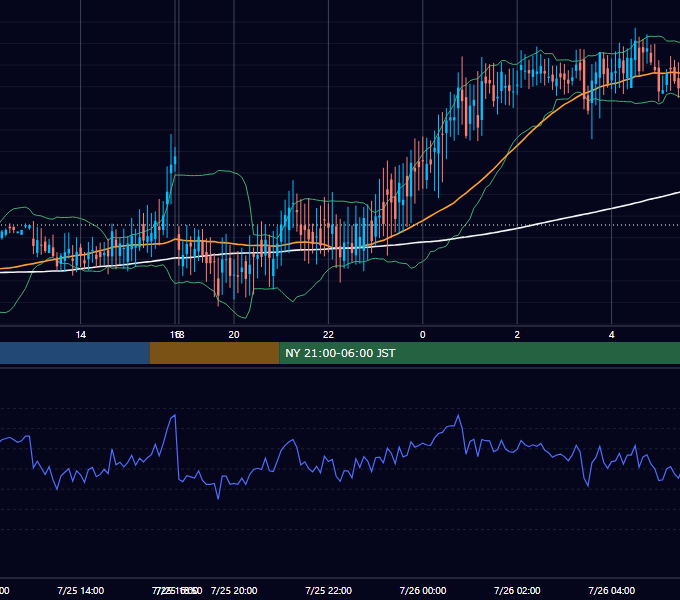Click the NY 21:00-06:00 JST session bar
Viewport: 680px width, 600px height.
tap(480, 353)
